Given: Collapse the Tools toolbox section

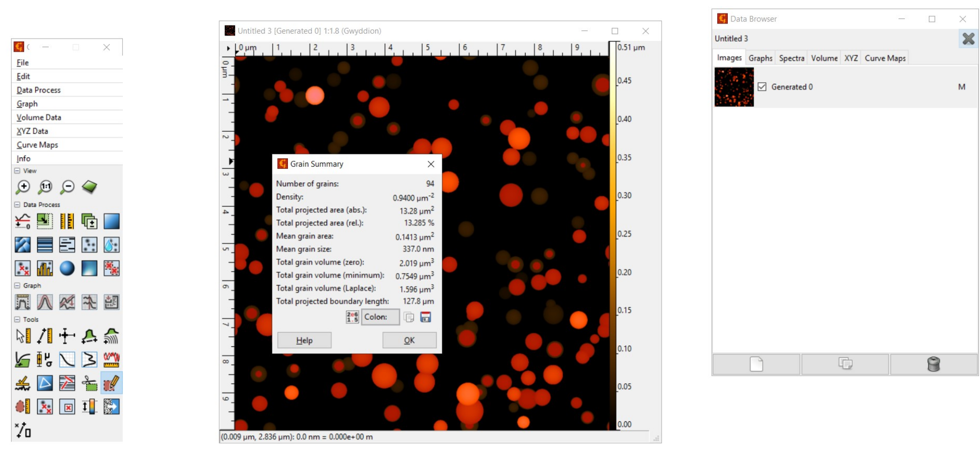Looking at the screenshot, I should pos(17,319).
